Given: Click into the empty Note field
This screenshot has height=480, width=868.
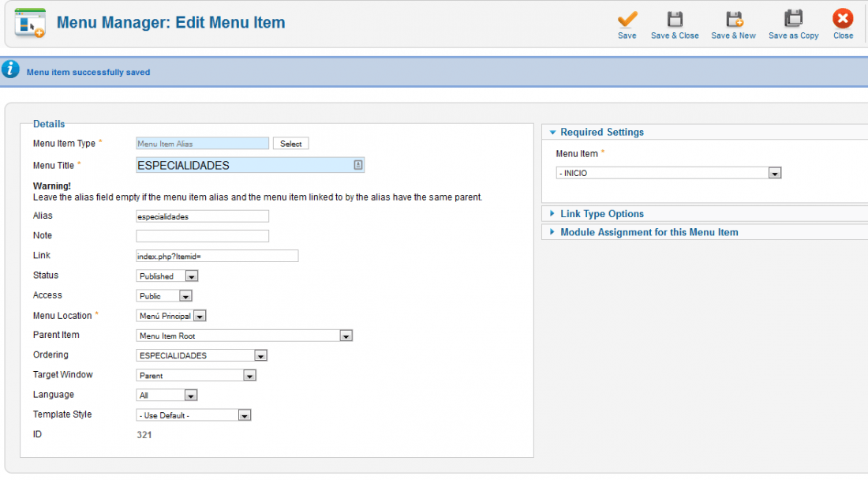Looking at the screenshot, I should (203, 236).
